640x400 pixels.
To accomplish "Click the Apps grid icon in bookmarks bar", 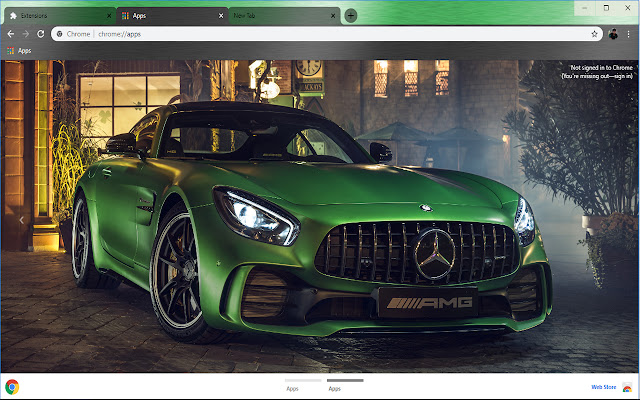I will coord(11,51).
